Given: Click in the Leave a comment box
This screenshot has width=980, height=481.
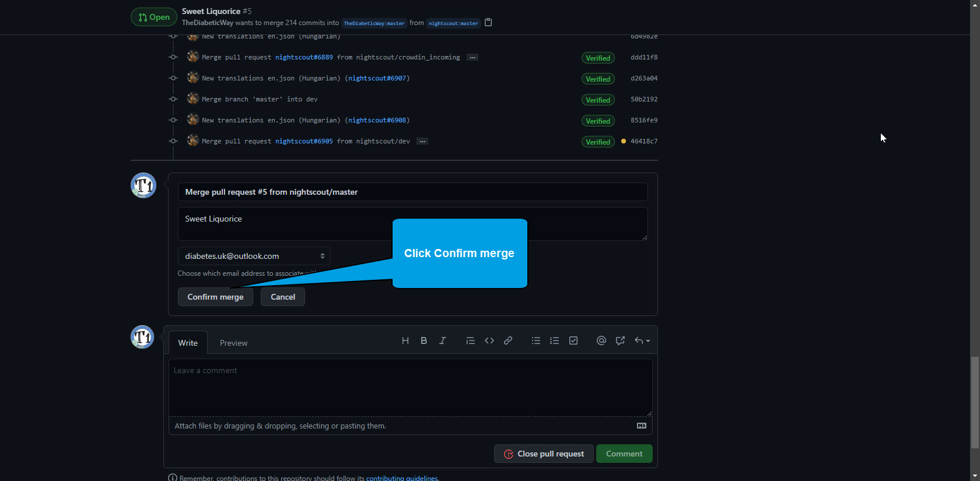Looking at the screenshot, I should pos(410,387).
